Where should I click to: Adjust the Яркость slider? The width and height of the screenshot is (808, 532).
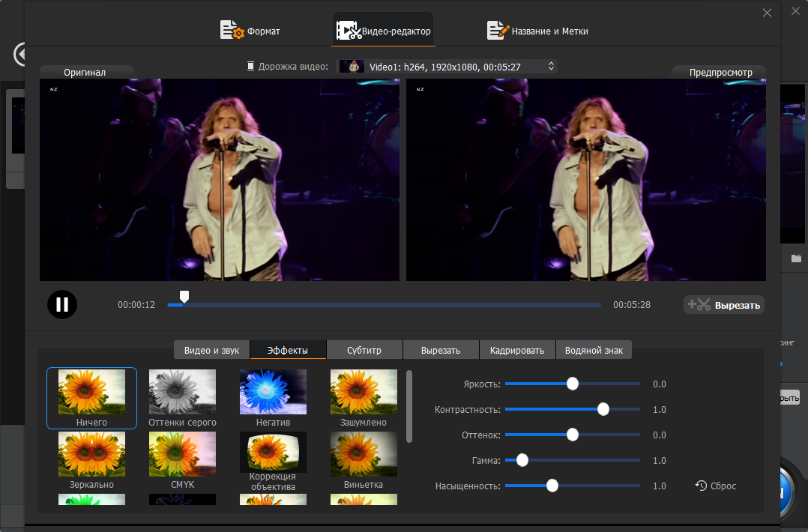click(572, 384)
